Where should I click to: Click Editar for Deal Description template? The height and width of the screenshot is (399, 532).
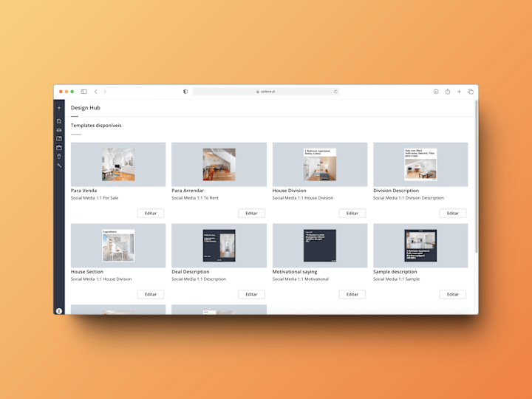251,294
